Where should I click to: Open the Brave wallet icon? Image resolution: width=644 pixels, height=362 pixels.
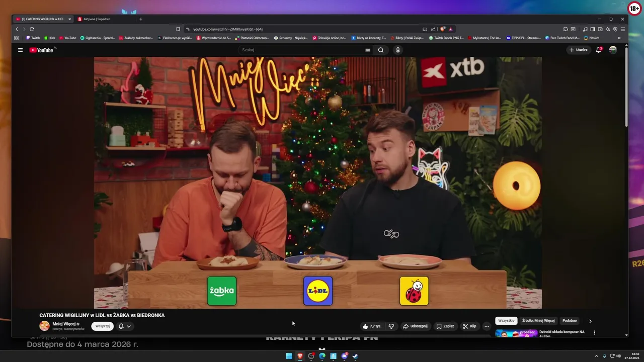[x=600, y=29]
